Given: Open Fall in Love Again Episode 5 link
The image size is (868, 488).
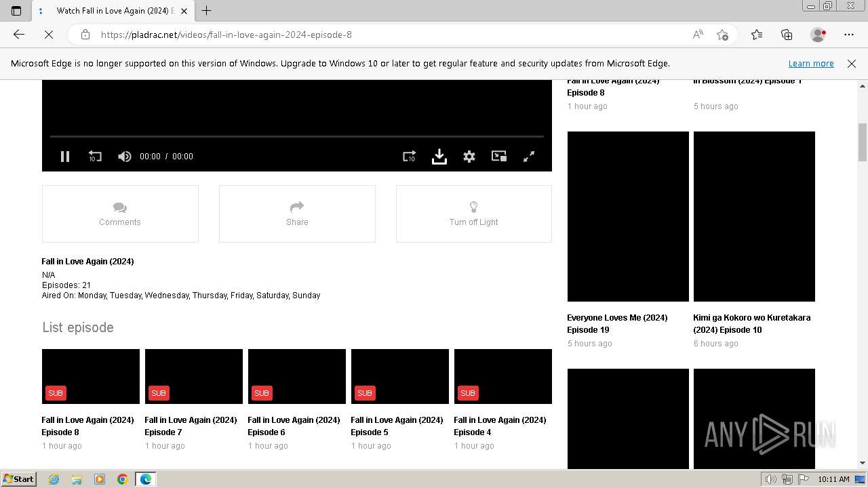Looking at the screenshot, I should [x=397, y=426].
